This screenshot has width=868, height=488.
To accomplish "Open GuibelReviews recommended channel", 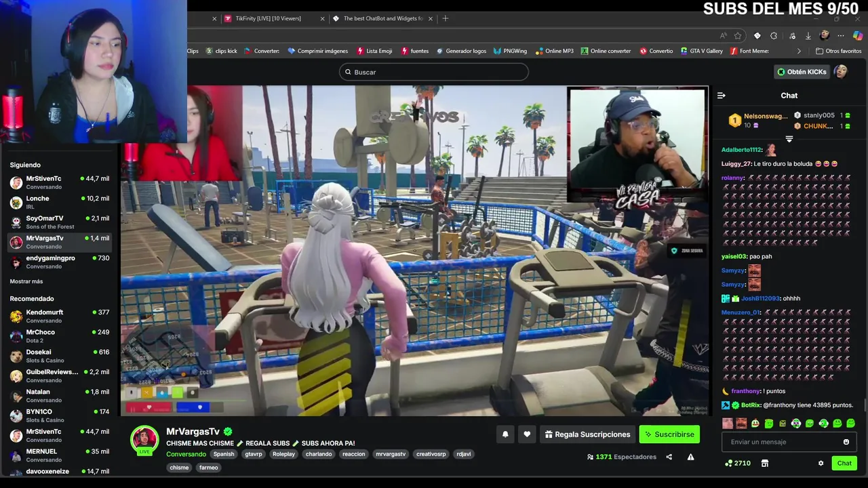I will 59,375.
